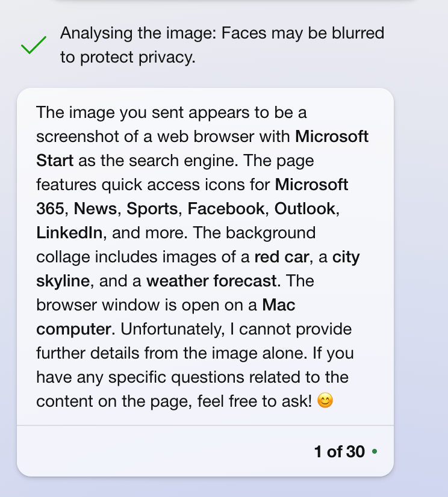
Task: Select the bold word 'Sports'
Action: 152,209
